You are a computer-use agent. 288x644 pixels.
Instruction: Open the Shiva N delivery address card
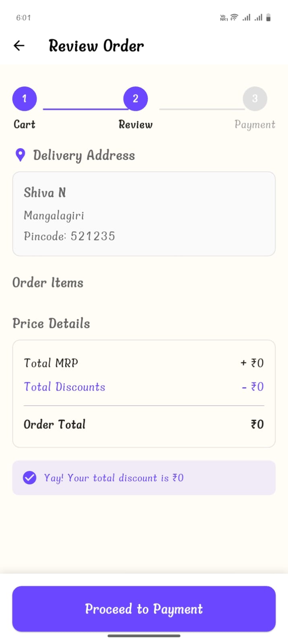coord(144,214)
